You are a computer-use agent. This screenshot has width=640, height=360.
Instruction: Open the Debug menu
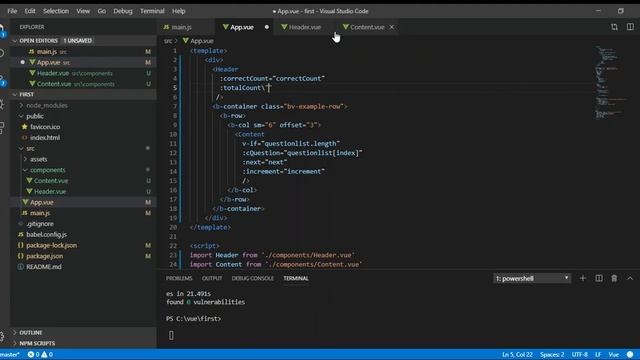point(123,11)
